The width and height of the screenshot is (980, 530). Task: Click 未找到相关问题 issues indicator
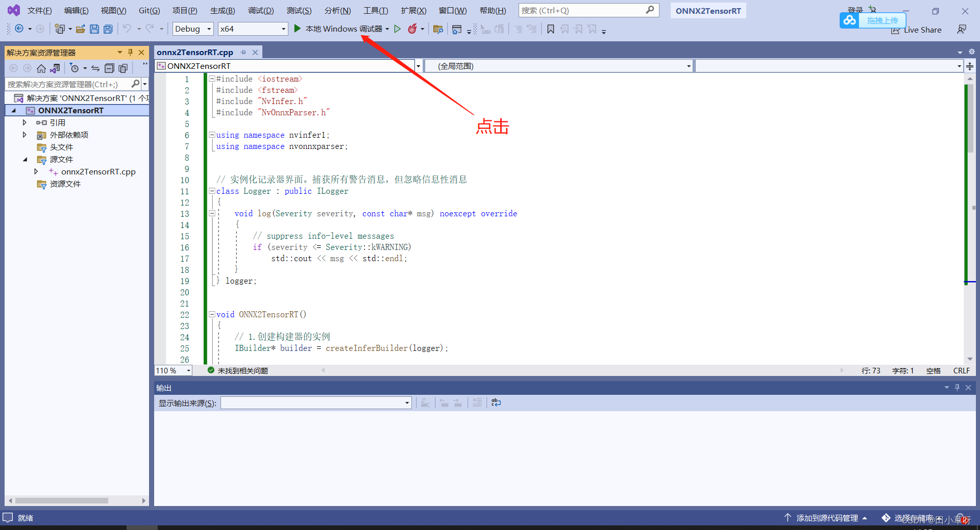238,371
